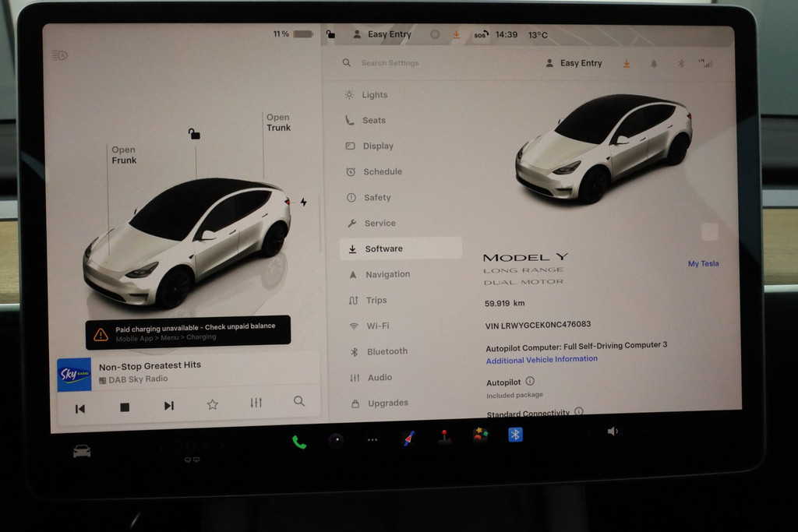Click the media search magnifier icon

click(x=299, y=401)
